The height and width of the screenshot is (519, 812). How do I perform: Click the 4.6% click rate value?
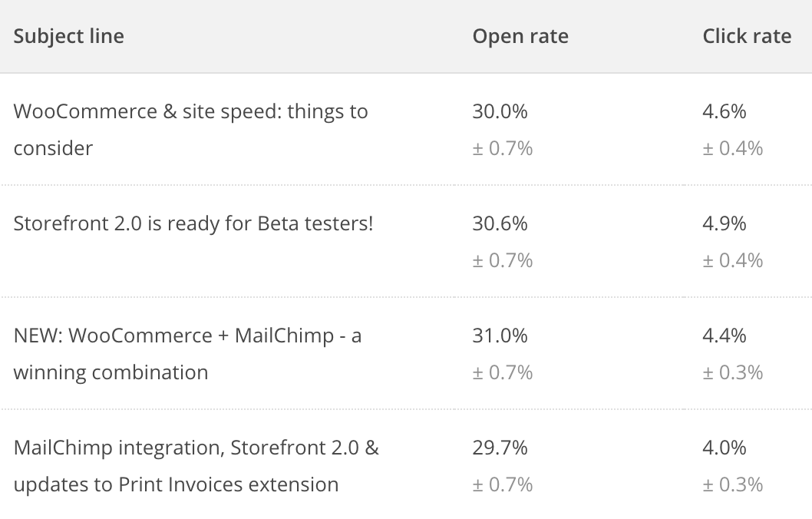724,111
